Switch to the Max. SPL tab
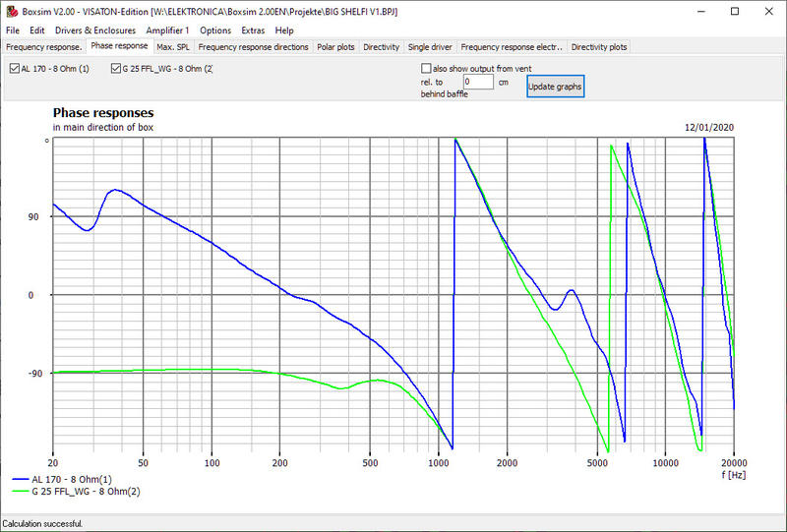This screenshot has width=787, height=532. (173, 47)
